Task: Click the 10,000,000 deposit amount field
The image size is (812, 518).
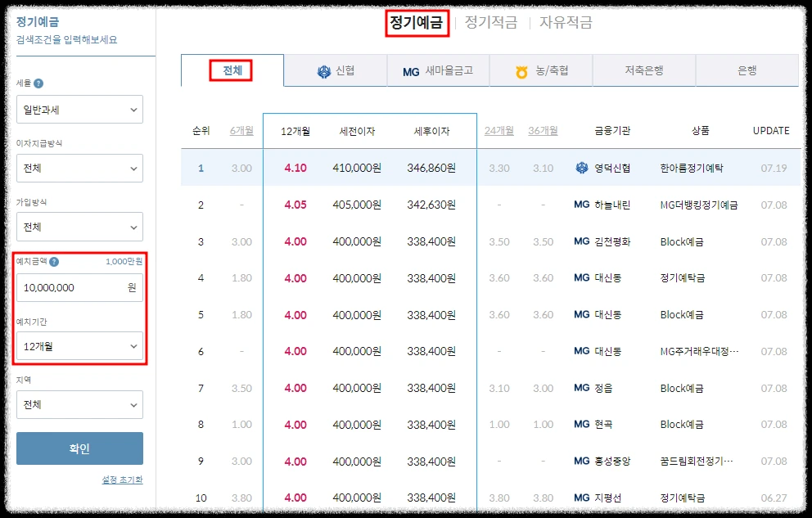Action: pyautogui.click(x=79, y=286)
